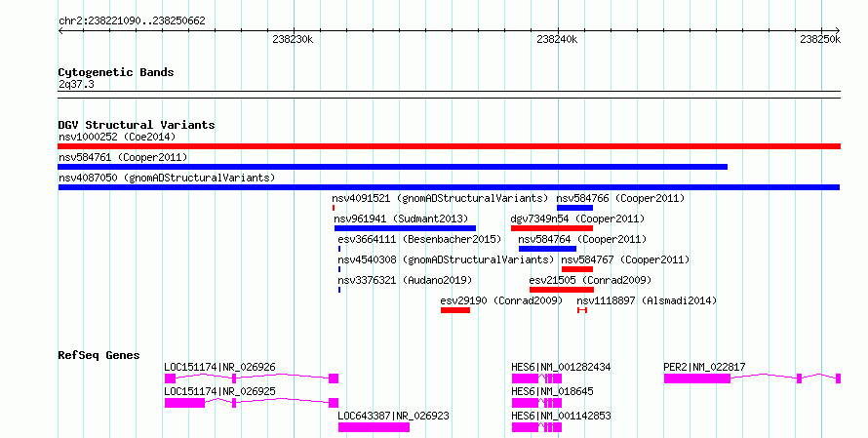Click the esv29190 (Conrad2009) label
The height and width of the screenshot is (438, 868).
click(501, 300)
